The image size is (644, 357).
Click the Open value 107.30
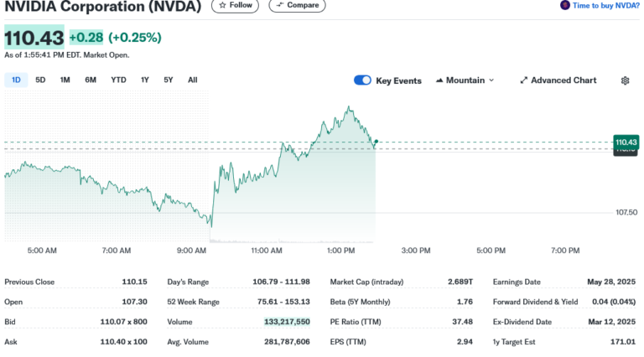[134, 302]
